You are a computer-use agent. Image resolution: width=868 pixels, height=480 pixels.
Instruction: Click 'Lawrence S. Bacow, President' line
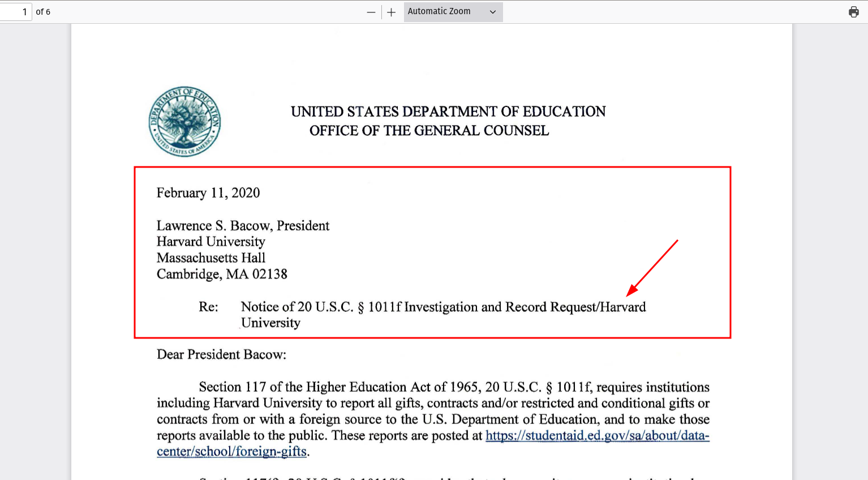pyautogui.click(x=243, y=225)
